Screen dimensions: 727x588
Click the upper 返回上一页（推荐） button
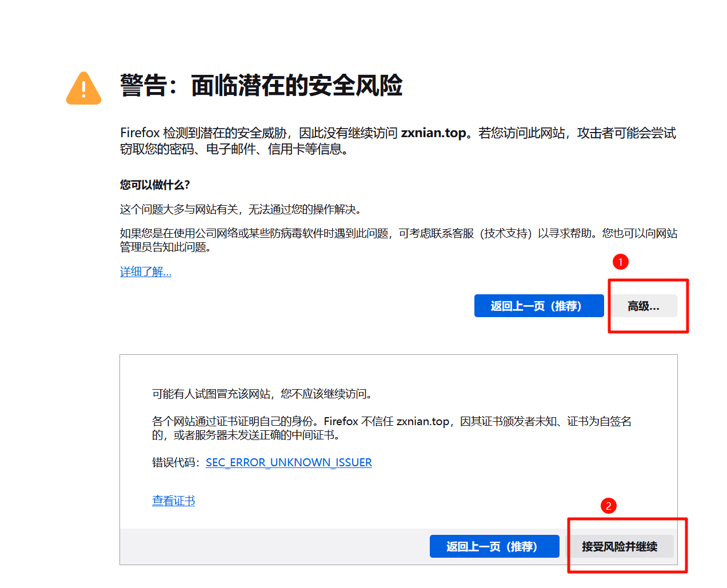(538, 306)
